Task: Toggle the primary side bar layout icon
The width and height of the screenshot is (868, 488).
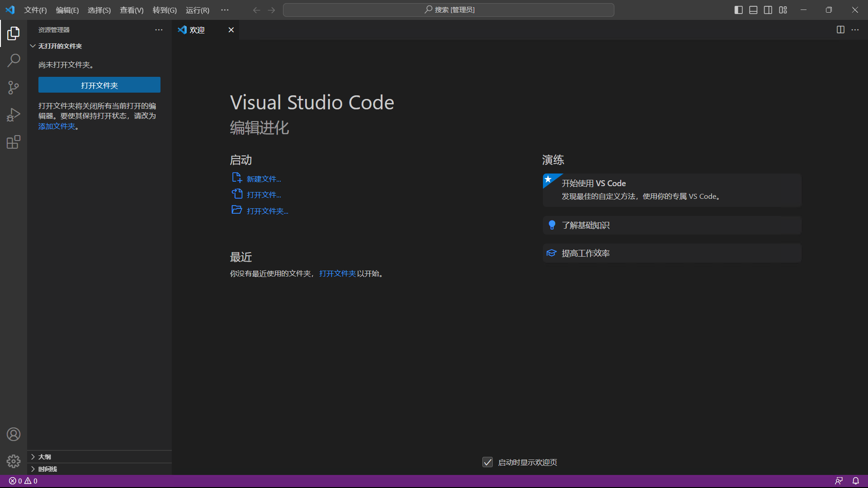Action: (739, 10)
